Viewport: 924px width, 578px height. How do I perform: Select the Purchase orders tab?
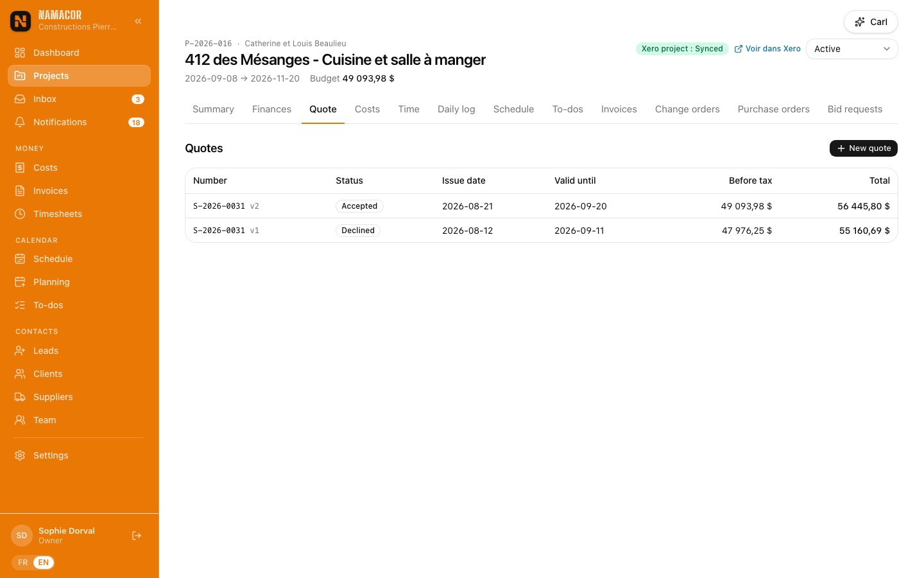773,109
